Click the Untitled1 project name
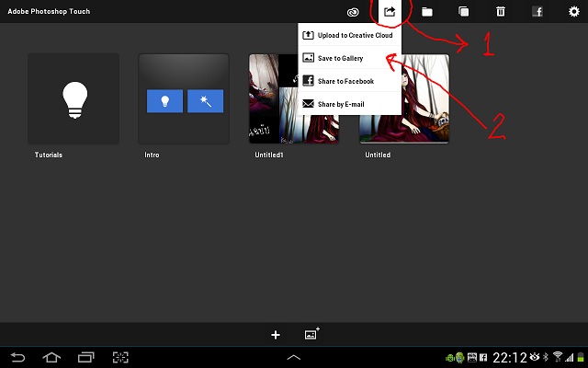This screenshot has width=588, height=368. (x=269, y=155)
